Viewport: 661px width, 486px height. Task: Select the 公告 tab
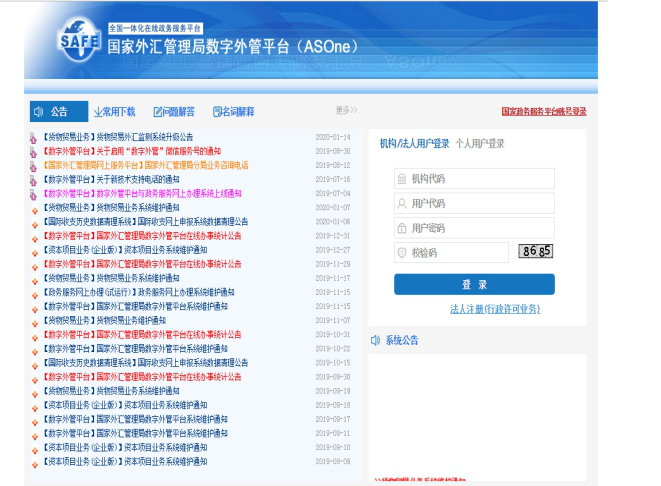point(59,112)
